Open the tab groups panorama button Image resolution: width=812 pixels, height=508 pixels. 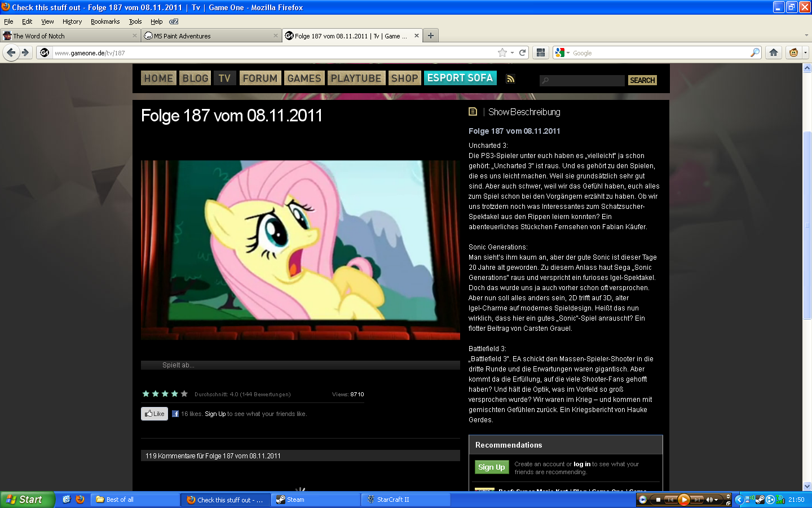(541, 52)
